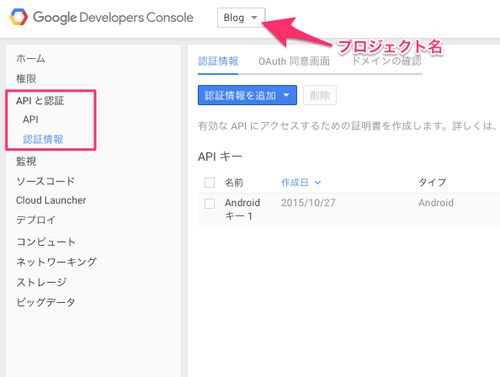Click the API キー section heading

click(220, 156)
